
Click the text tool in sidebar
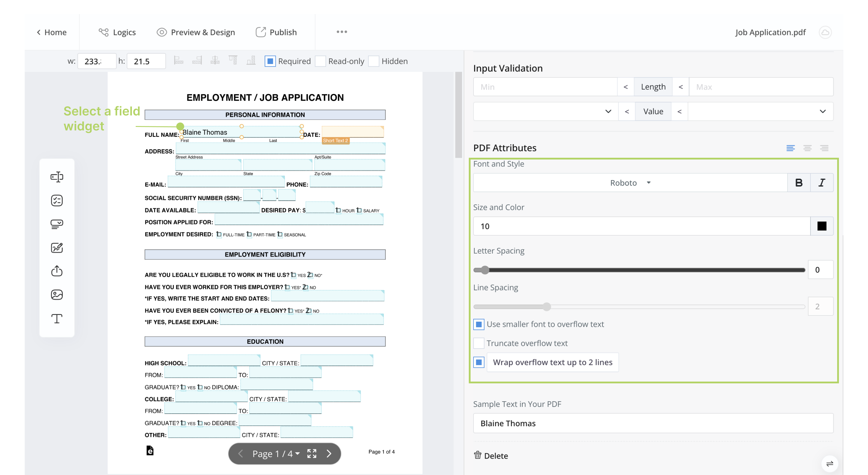[x=57, y=318]
